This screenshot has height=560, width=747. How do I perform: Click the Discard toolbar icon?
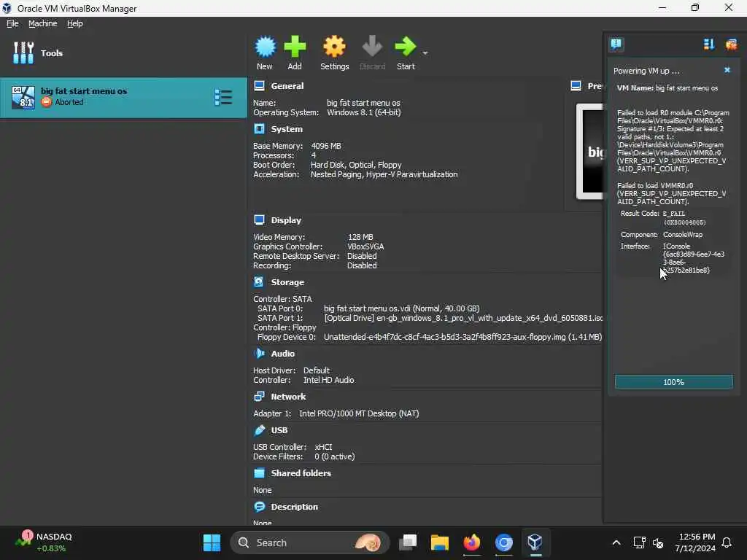372,47
